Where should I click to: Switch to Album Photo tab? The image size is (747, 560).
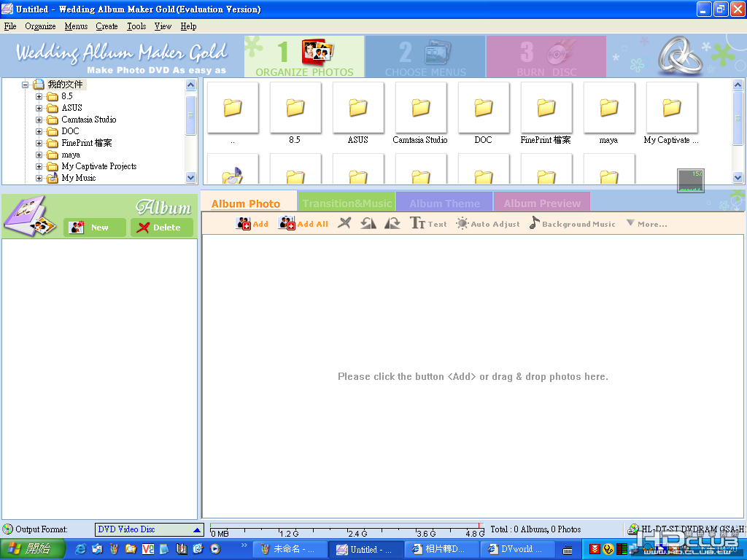[248, 202]
